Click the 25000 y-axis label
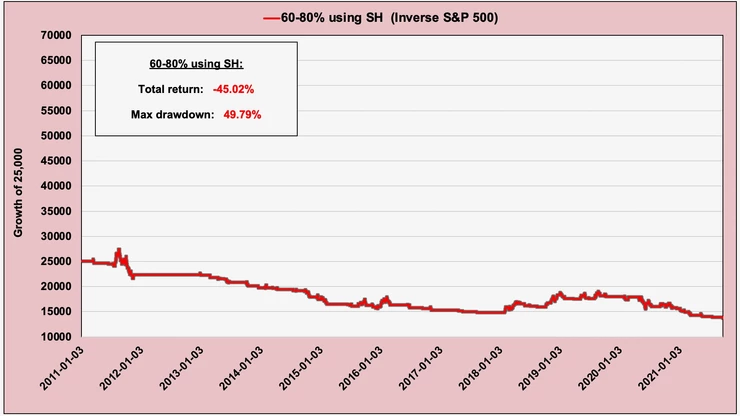 56,261
